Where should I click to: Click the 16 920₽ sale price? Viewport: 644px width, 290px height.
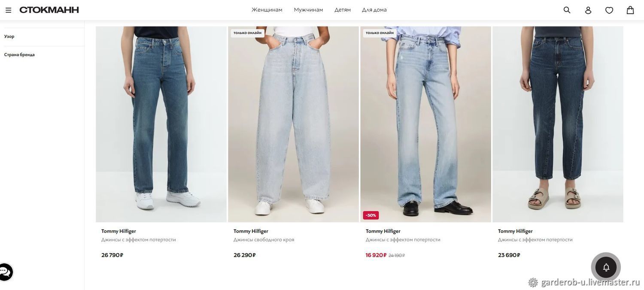376,255
